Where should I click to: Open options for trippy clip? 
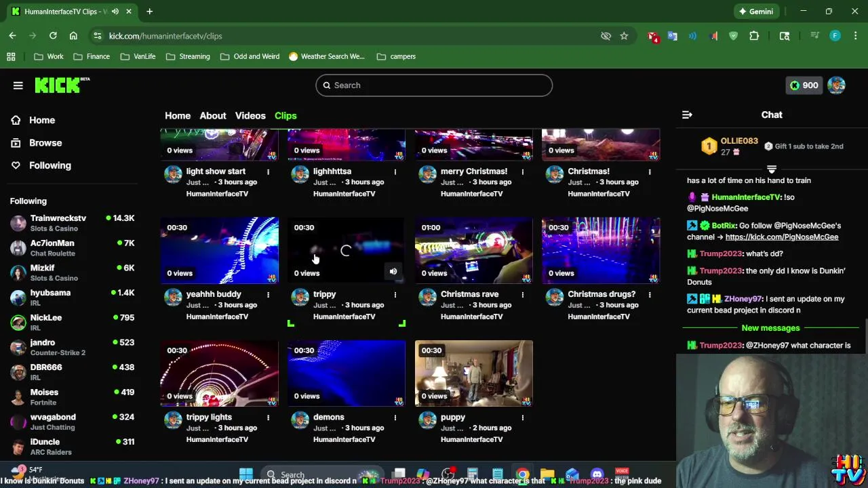(x=395, y=295)
